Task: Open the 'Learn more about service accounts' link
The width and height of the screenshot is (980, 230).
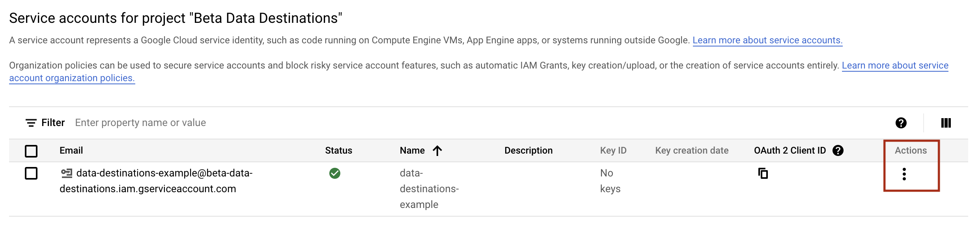Action: [767, 40]
